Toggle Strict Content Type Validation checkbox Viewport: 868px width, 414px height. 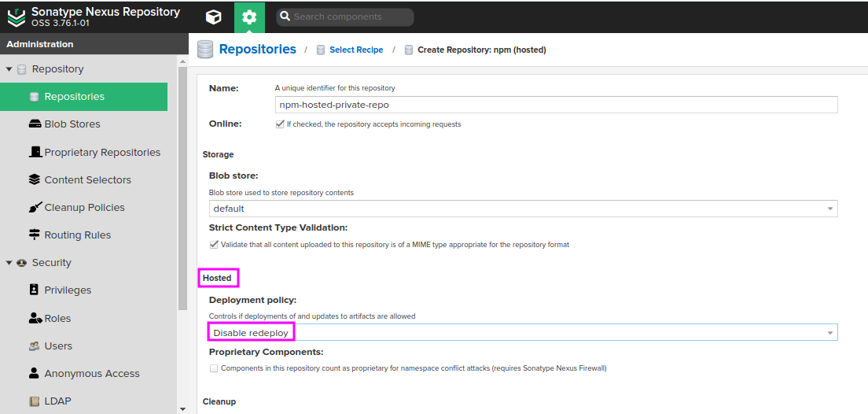coord(214,245)
